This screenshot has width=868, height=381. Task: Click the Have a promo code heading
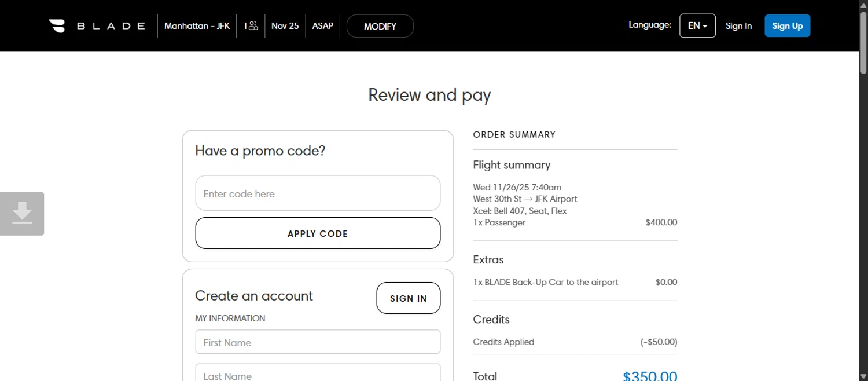260,151
